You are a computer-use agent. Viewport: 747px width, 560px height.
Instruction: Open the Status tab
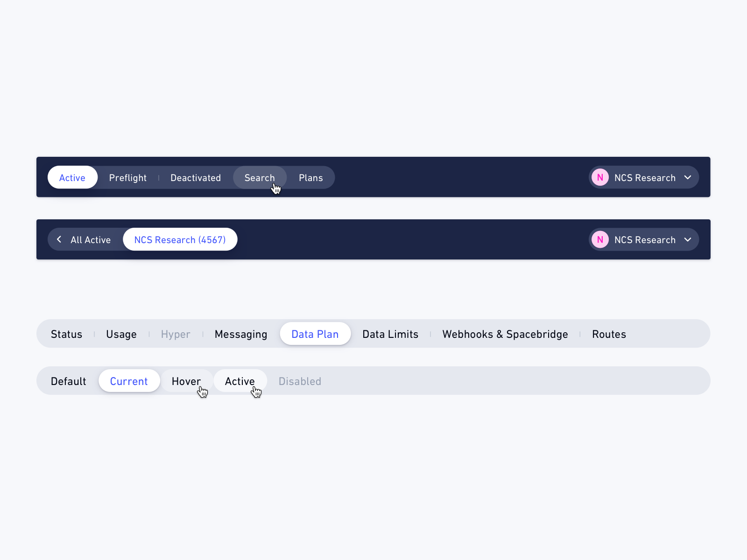tap(66, 334)
